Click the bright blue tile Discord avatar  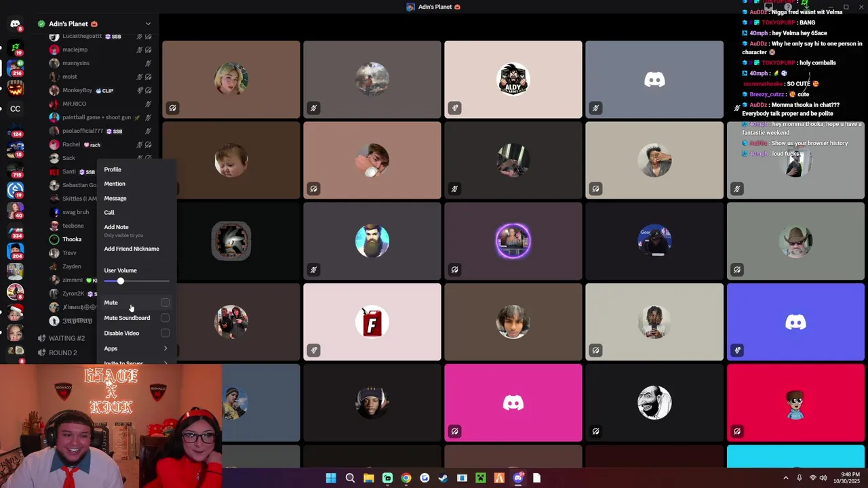click(795, 322)
